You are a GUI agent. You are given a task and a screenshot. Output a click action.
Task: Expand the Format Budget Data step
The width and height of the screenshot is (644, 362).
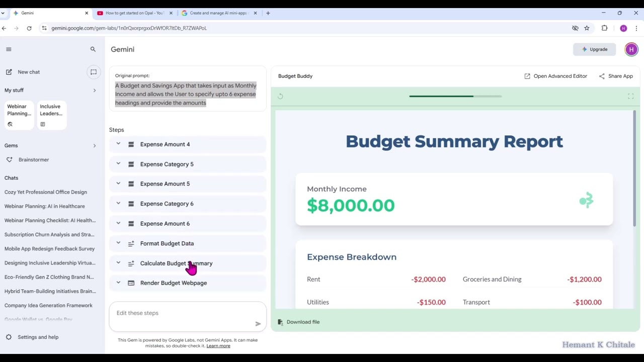point(118,243)
